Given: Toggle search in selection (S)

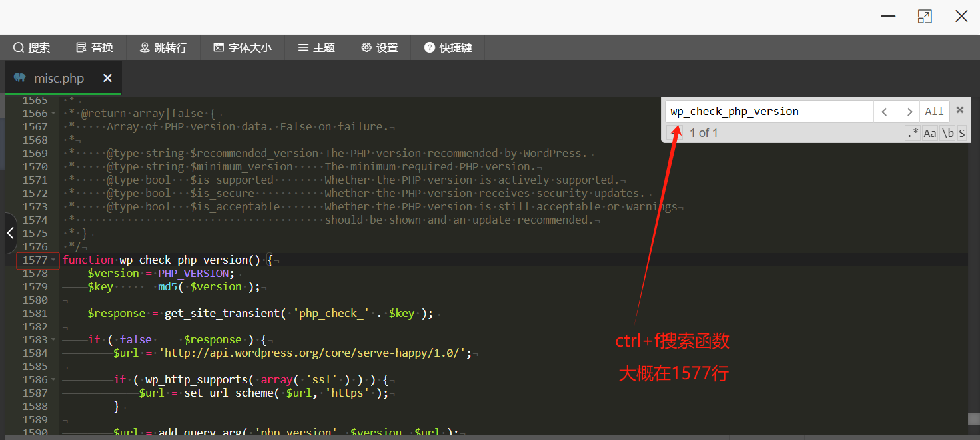Looking at the screenshot, I should point(961,133).
